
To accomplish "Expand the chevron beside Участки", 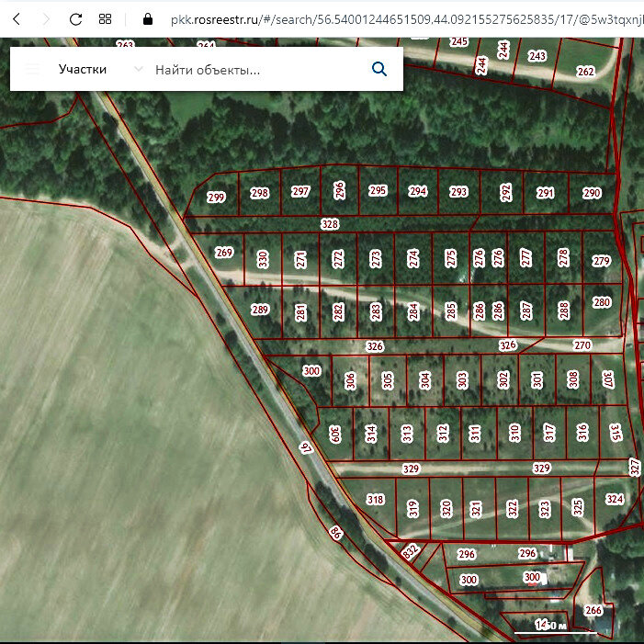I will pyautogui.click(x=139, y=69).
